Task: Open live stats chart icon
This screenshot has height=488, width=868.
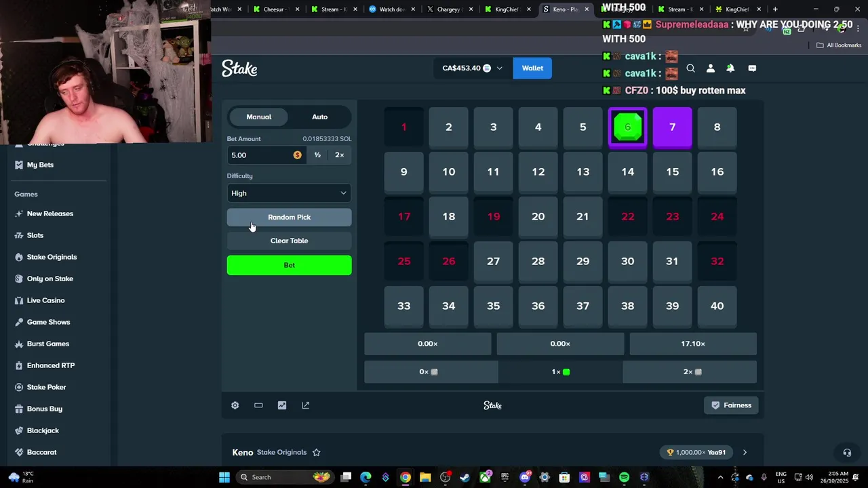Action: tap(282, 405)
